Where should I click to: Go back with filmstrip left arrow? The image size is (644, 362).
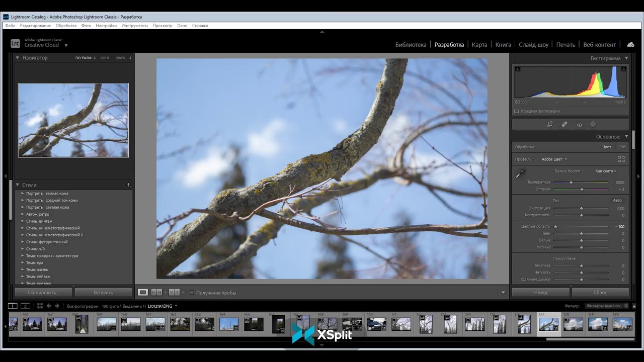tap(49, 306)
